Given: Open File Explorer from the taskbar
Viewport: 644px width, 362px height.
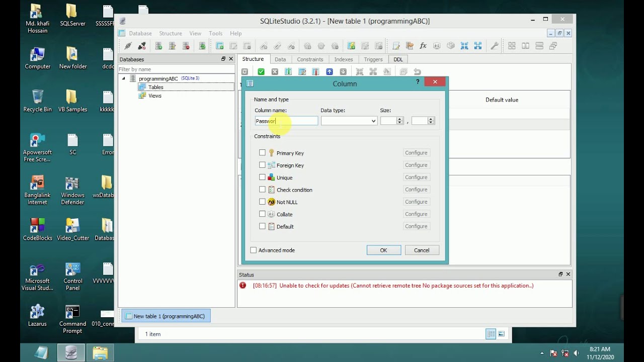Looking at the screenshot, I should pos(100,353).
